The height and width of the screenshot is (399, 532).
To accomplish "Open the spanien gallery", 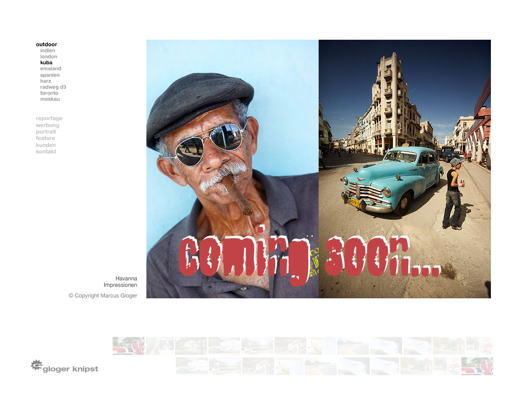I will tap(50, 75).
